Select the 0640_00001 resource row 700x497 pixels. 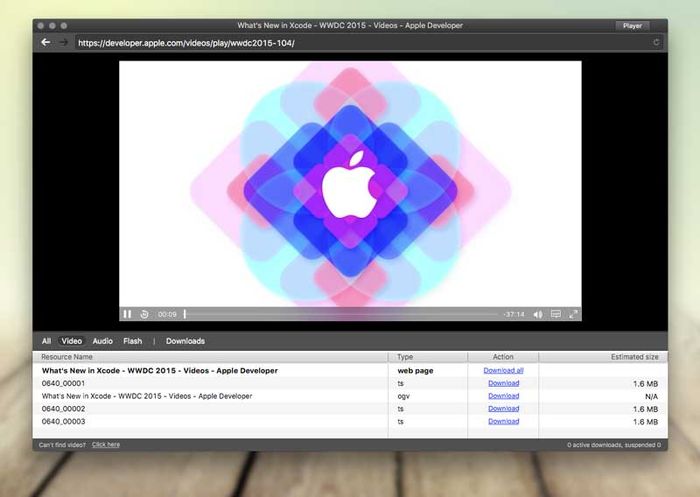click(350, 383)
